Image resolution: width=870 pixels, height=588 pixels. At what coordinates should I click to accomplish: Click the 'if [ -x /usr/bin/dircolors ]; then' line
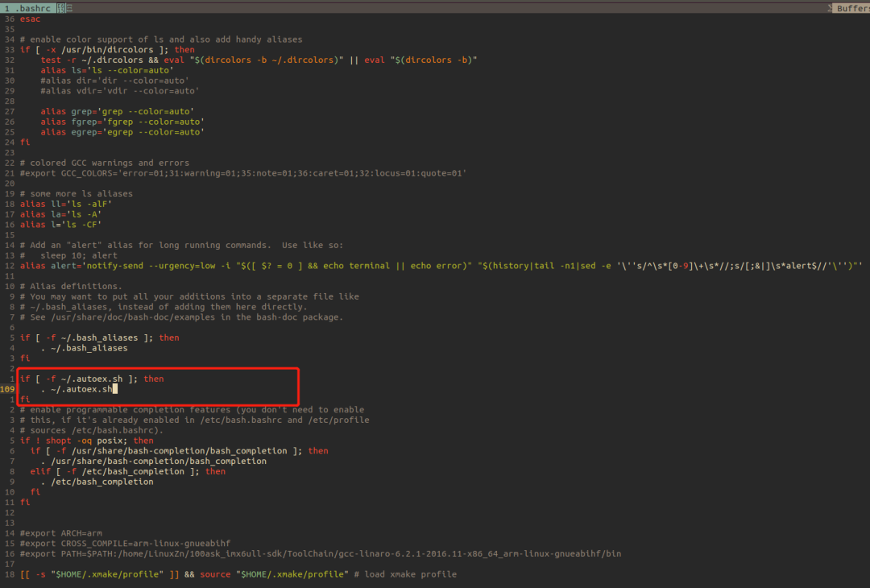pos(107,49)
